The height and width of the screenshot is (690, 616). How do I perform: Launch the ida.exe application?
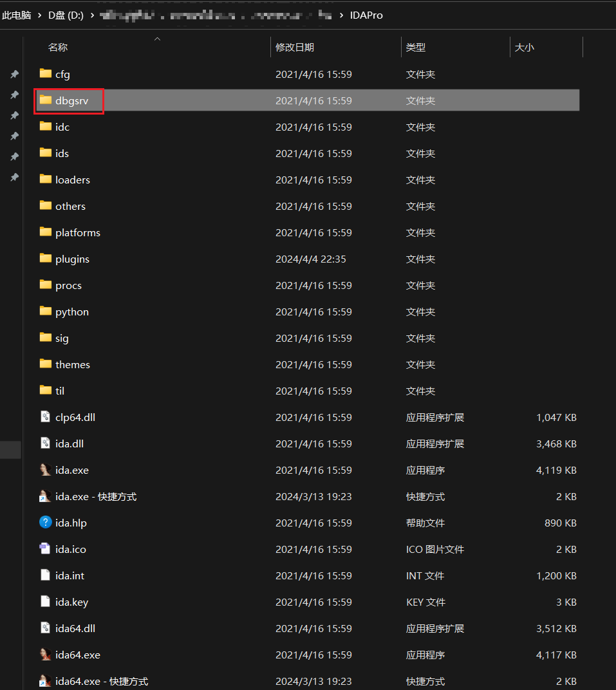click(x=73, y=470)
